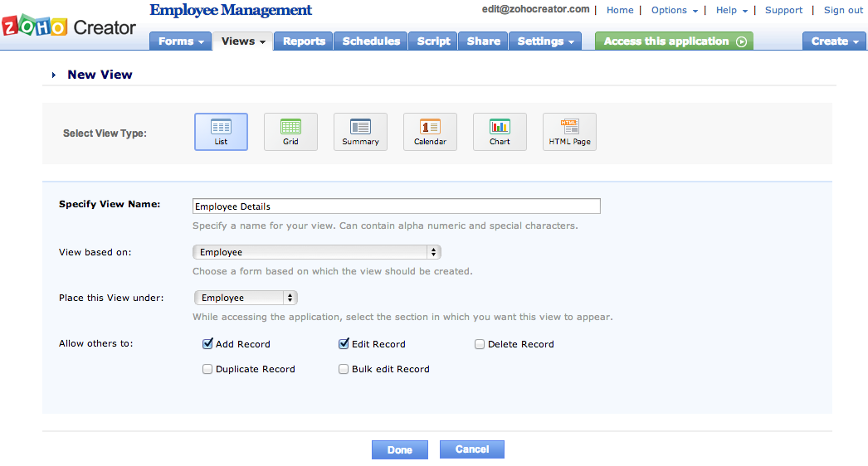Switch to the Reports tab
The height and width of the screenshot is (466, 868).
pos(304,41)
